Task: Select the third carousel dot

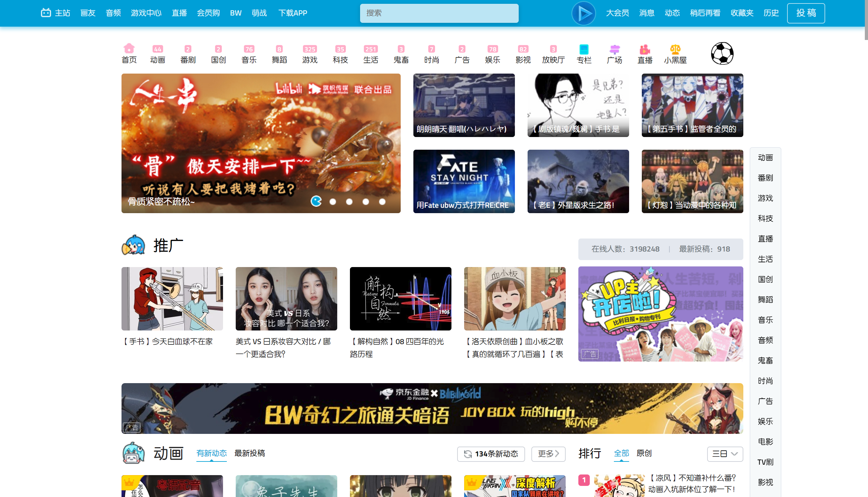Action: pos(349,202)
